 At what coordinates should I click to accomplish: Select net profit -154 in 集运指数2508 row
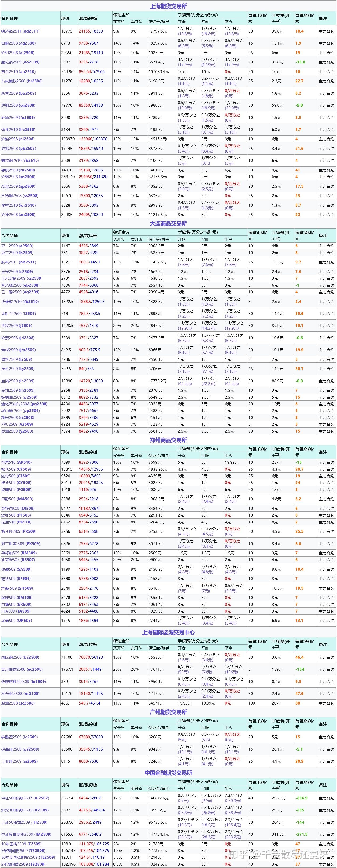(300, 669)
